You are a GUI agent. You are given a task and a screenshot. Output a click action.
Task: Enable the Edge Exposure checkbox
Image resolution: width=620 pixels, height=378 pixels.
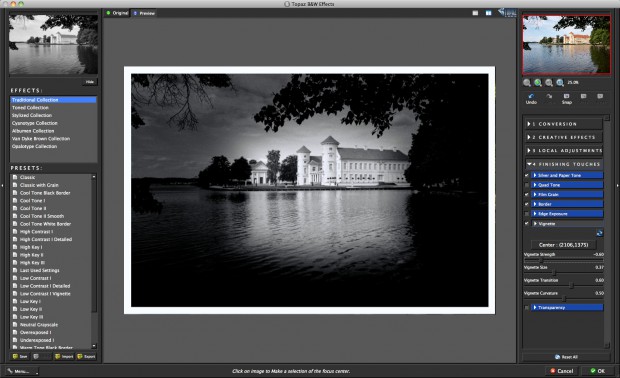click(527, 214)
